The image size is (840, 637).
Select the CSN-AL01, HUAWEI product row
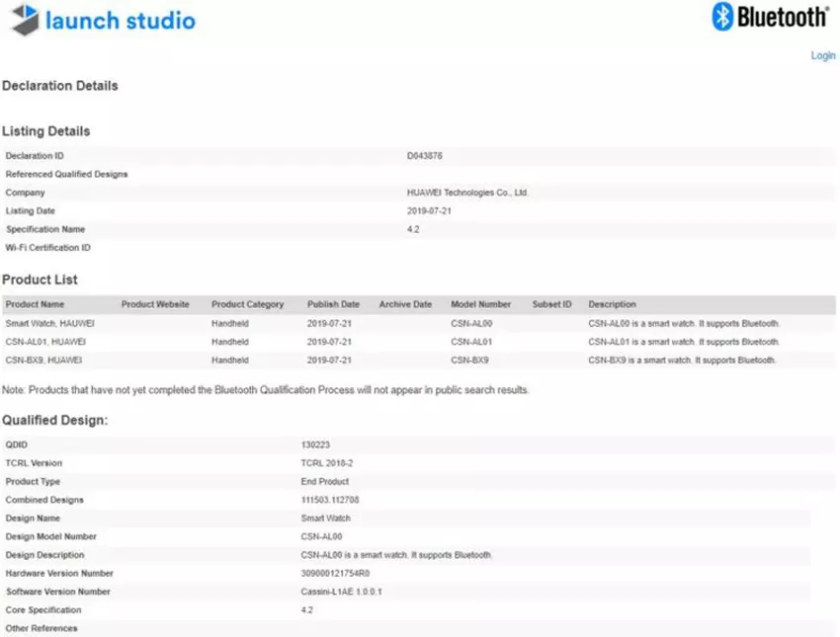(43, 342)
